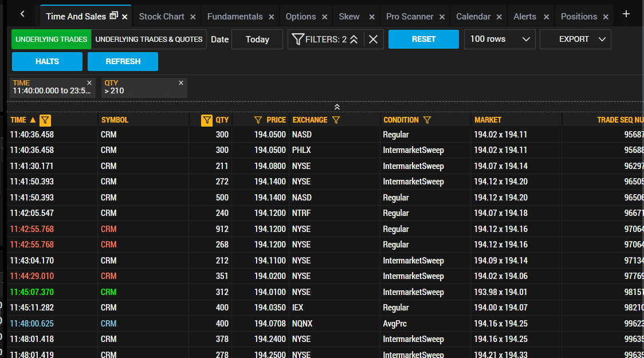The image size is (644, 358).
Task: Open the CONDITION column filter icon
Action: (427, 120)
